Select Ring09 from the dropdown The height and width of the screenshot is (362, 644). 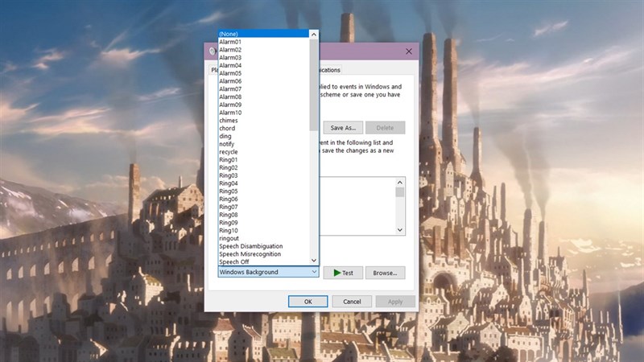264,223
